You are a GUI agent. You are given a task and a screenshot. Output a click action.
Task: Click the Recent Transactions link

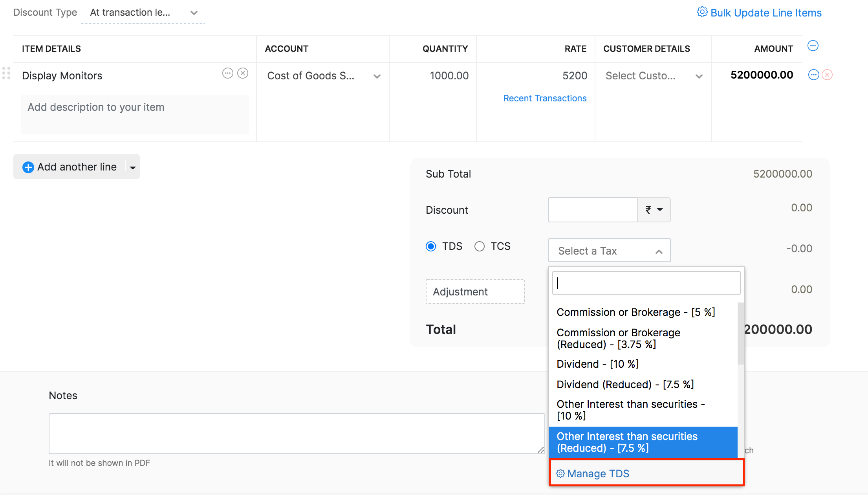coord(545,98)
